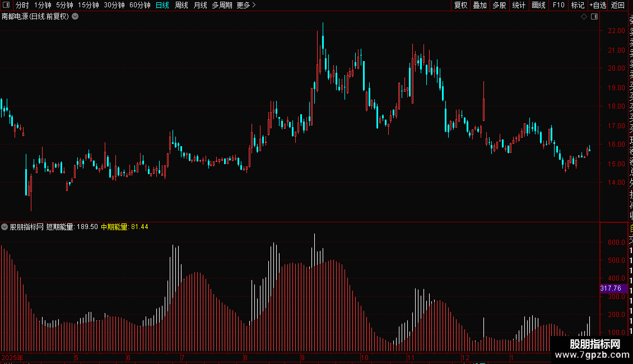Click the 叠加 overlay button
This screenshot has width=633, height=364.
[480, 5]
